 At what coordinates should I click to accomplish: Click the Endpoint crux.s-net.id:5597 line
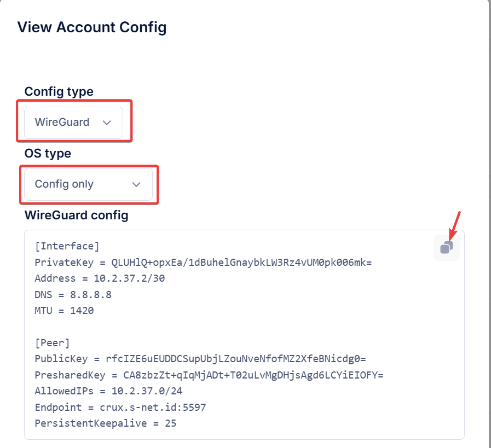[120, 407]
